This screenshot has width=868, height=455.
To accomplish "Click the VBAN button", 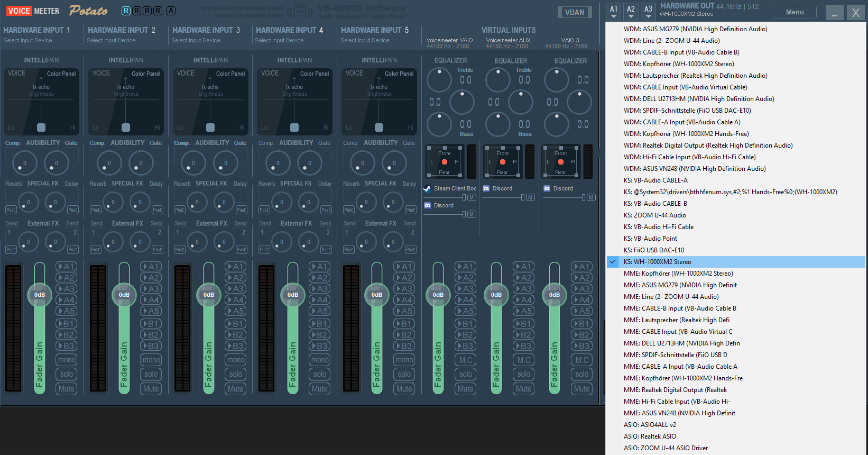I will [x=575, y=12].
